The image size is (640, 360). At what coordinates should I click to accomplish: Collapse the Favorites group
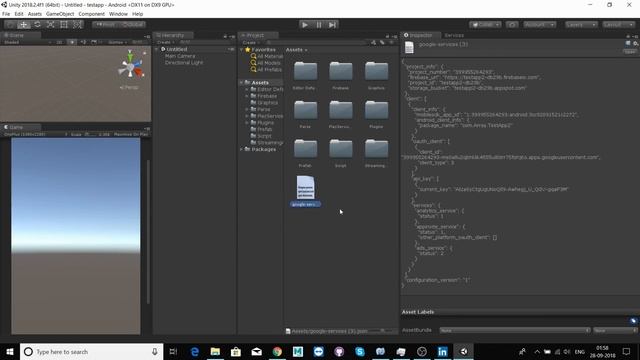click(242, 49)
